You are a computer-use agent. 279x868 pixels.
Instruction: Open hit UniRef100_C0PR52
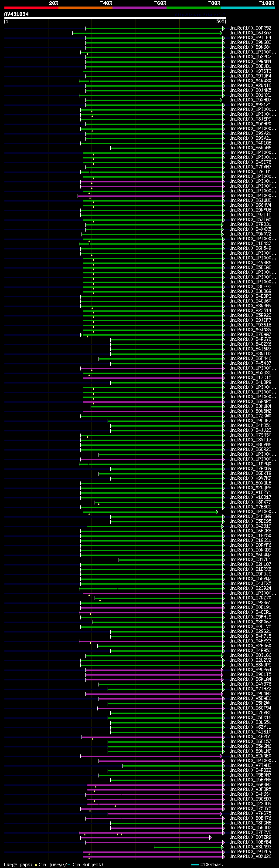point(250,28)
